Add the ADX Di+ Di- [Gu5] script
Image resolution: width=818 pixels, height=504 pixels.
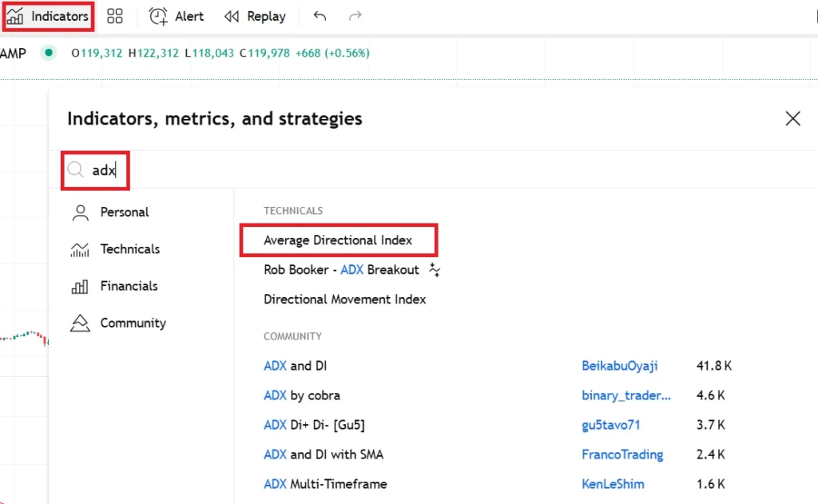point(314,425)
